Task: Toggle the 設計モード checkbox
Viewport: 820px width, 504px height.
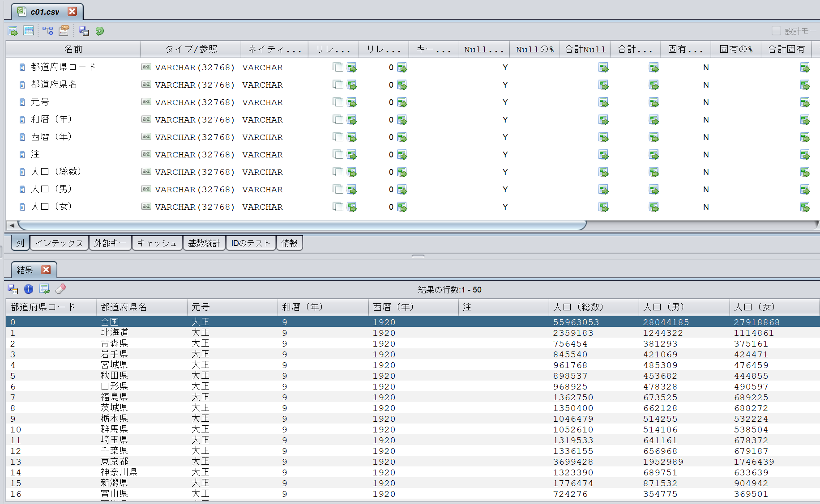Action: [x=776, y=30]
